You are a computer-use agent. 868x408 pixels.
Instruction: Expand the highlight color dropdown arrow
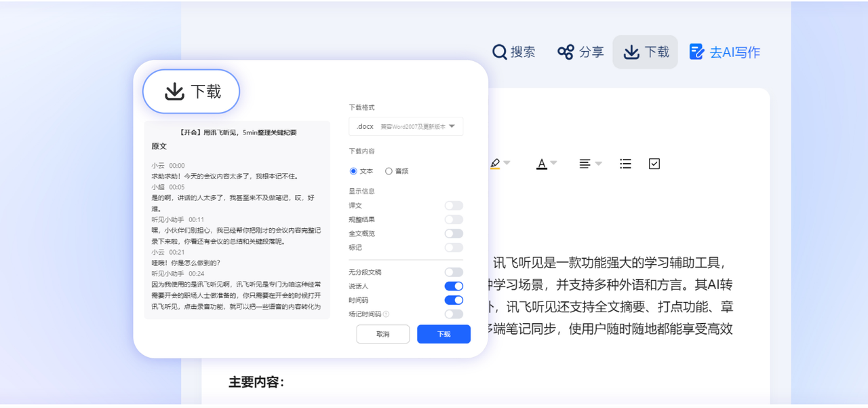coord(507,164)
